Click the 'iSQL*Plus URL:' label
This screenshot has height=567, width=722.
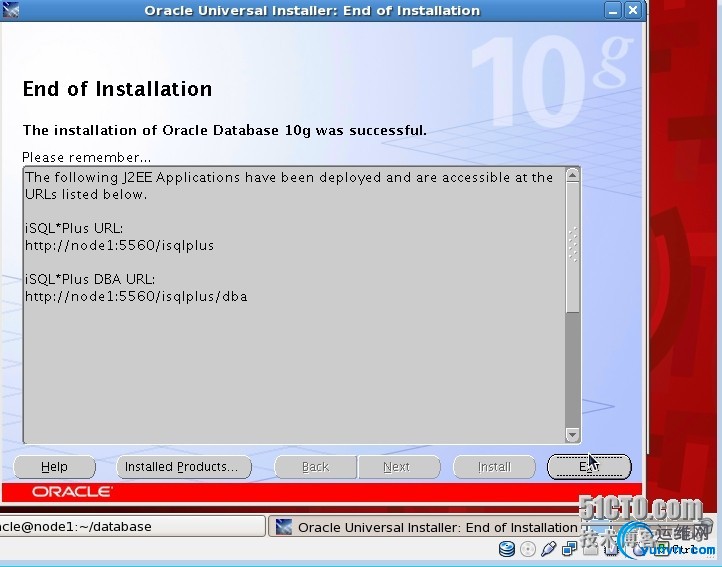74,228
